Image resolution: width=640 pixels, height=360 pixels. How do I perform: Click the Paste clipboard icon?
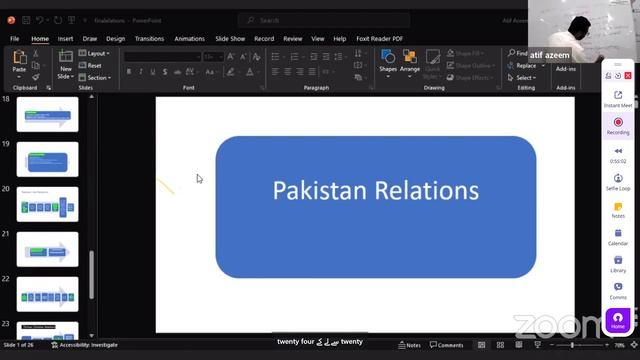(x=19, y=58)
